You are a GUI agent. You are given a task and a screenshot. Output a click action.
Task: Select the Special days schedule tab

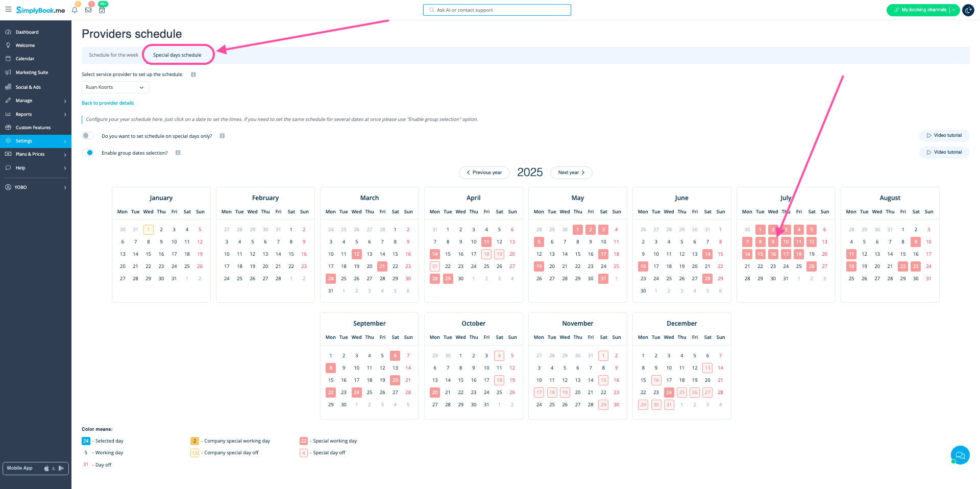(177, 55)
